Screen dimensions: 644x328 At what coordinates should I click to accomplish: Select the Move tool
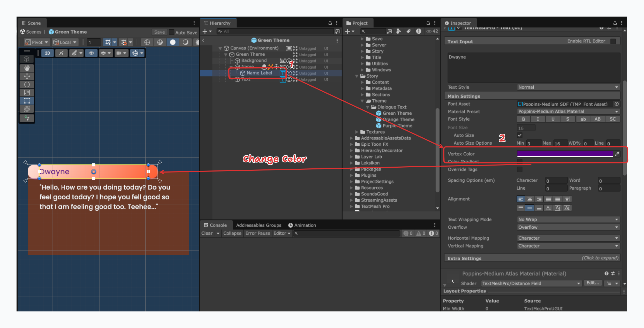[27, 76]
